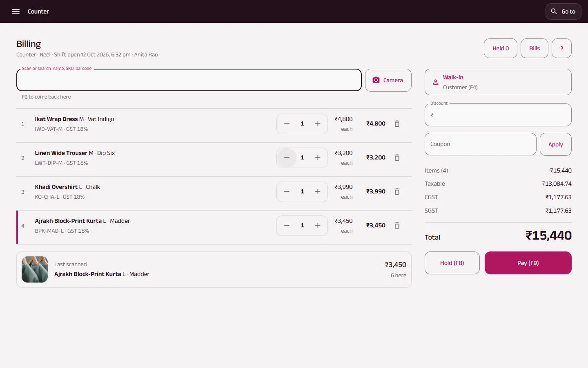588x368 pixels.
Task: Open the Held 0 bills list
Action: (501, 48)
